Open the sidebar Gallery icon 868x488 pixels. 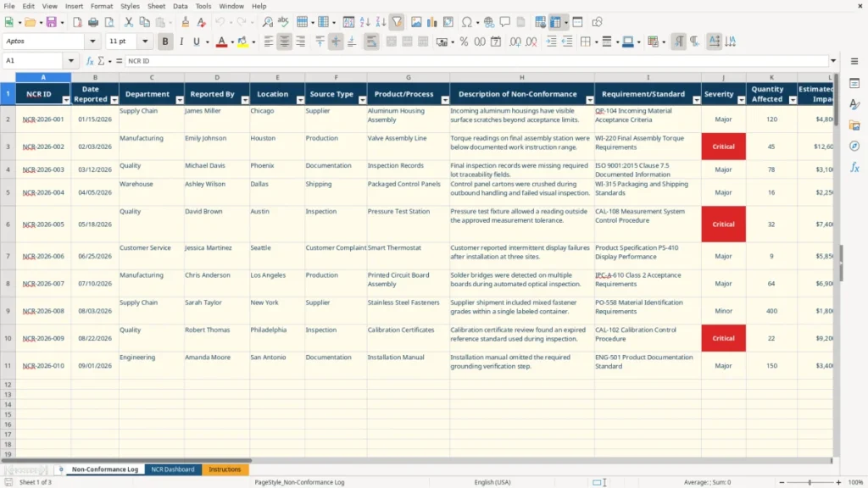(854, 125)
